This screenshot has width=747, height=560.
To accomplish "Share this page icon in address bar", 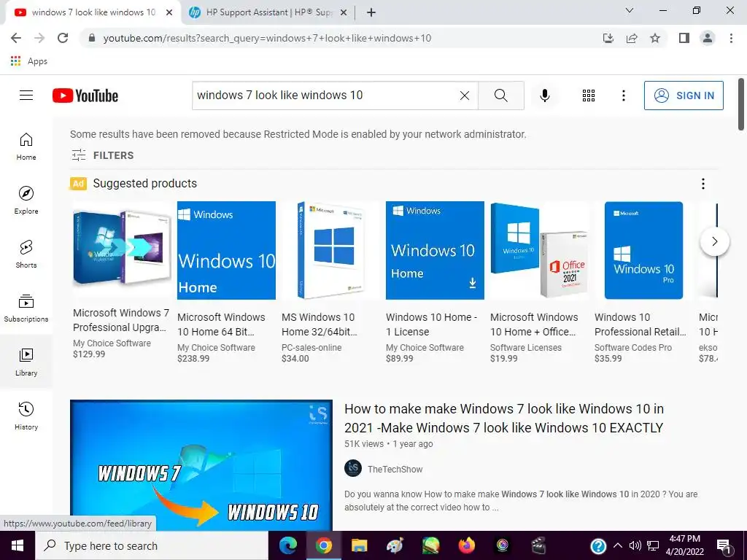I will coord(632,38).
